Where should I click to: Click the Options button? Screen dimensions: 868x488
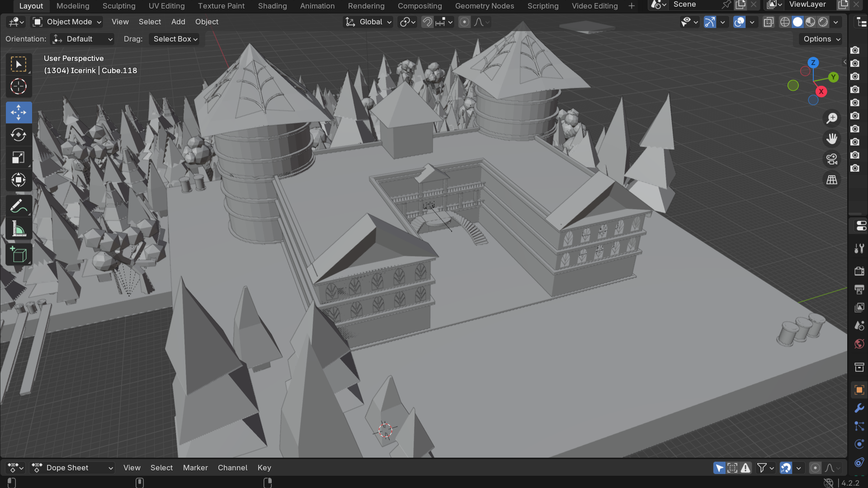(x=821, y=39)
